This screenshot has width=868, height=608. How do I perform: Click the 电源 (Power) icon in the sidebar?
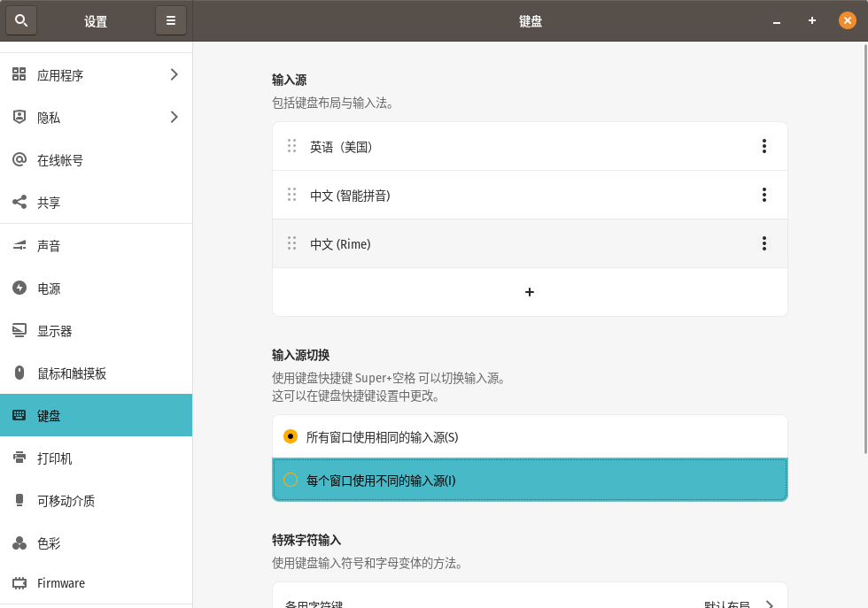click(19, 288)
